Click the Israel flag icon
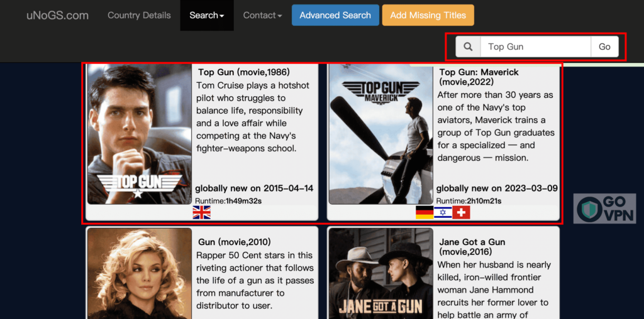Viewport: 644px width, 319px height. point(443,213)
